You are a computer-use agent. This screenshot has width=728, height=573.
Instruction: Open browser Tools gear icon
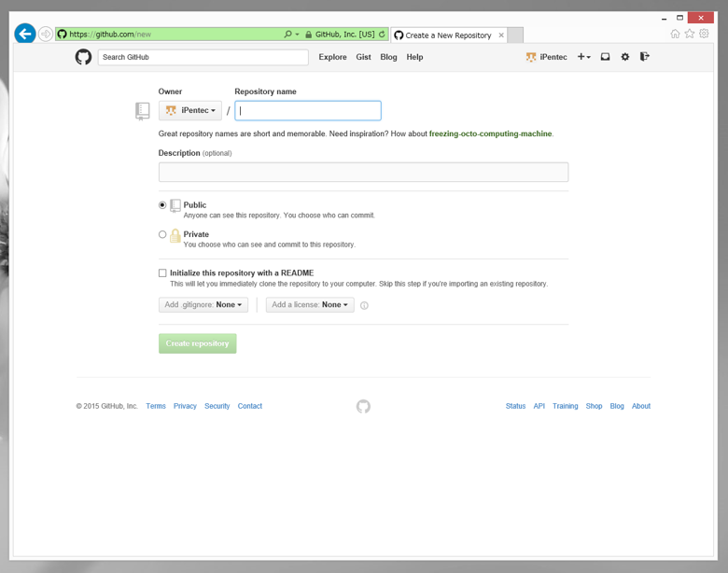coord(704,34)
